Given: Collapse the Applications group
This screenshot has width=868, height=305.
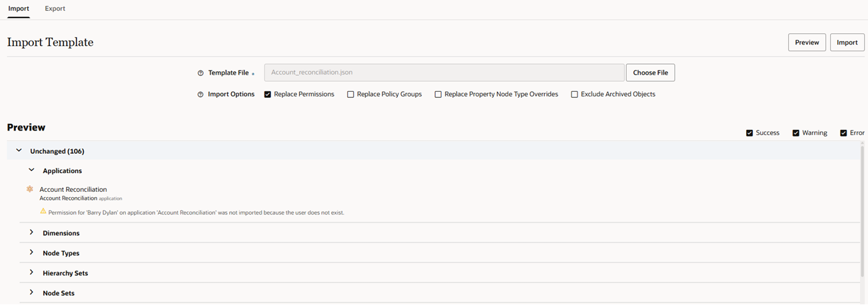Looking at the screenshot, I should point(31,170).
